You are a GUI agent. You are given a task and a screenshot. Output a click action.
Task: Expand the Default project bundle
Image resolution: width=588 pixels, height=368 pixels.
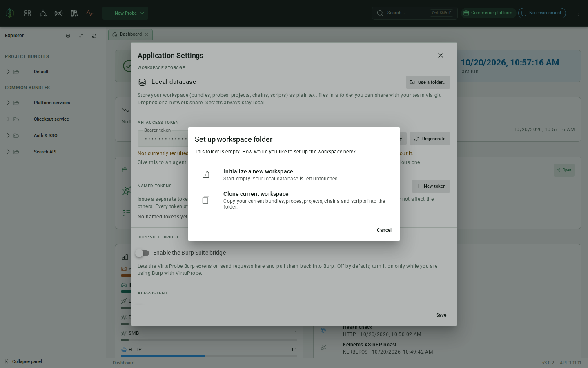point(8,72)
